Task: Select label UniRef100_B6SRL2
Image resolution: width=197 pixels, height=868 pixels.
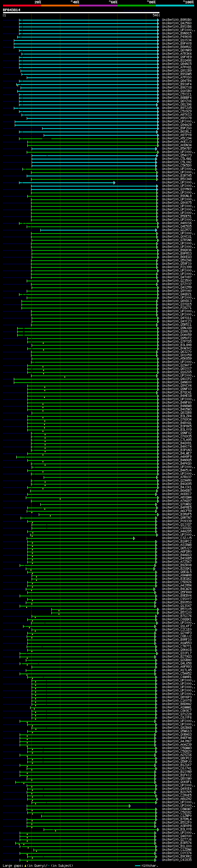Action: click(x=177, y=131)
